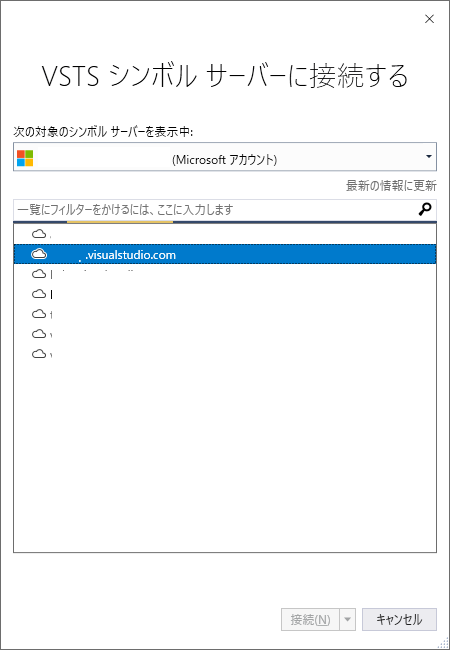Select the .visualstudio.com server row

[225, 254]
